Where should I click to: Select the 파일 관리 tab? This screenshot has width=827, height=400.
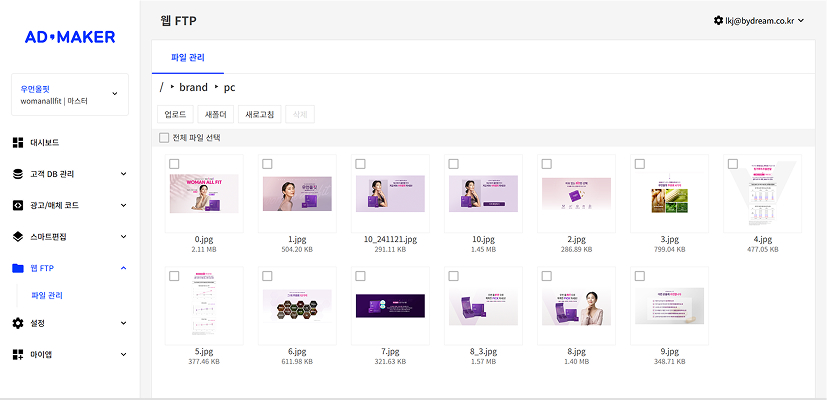pos(188,57)
